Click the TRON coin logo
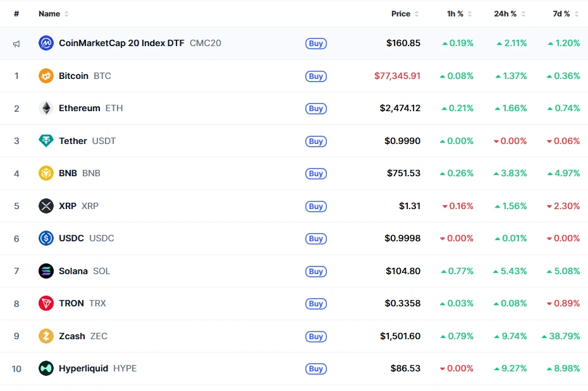The image size is (588, 391). [x=46, y=303]
